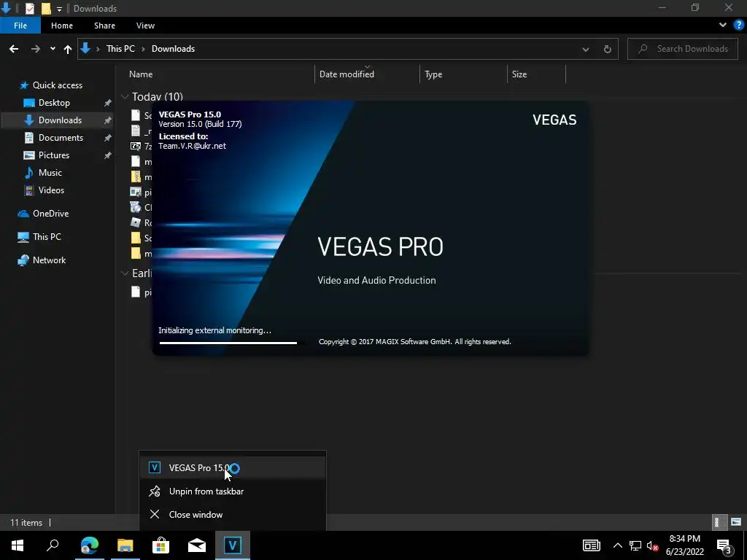Click the VEGAS Pro taskbar icon

[x=233, y=545]
